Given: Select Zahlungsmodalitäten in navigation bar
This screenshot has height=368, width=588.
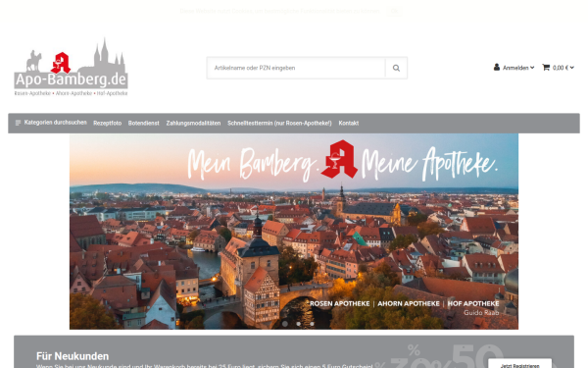Looking at the screenshot, I should (x=193, y=124).
